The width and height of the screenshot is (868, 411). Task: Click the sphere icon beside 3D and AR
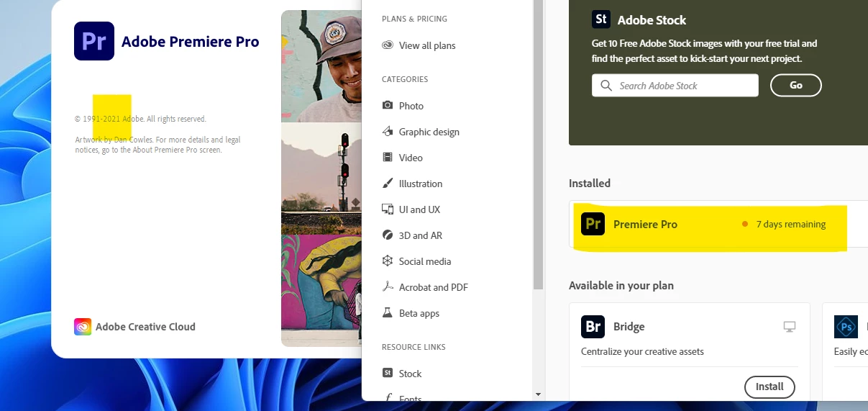[388, 235]
